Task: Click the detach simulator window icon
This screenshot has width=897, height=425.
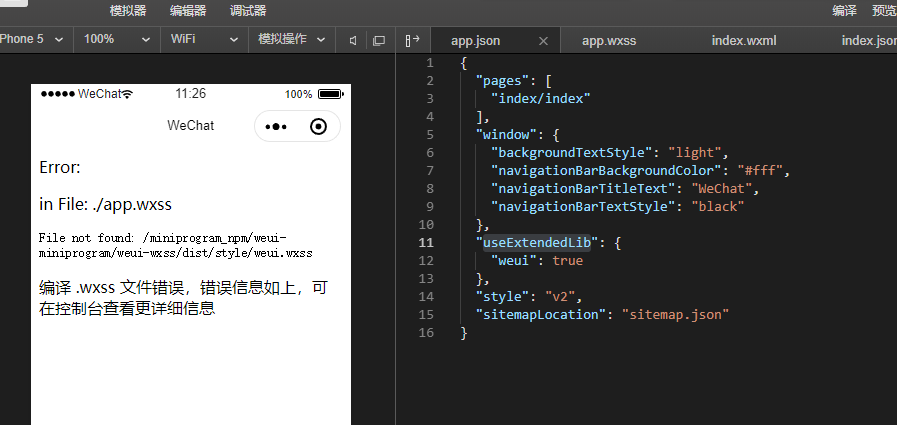Action: [x=379, y=40]
